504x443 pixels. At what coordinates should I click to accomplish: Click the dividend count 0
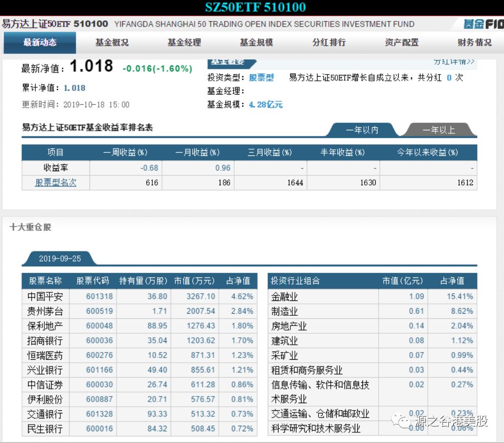449,78
